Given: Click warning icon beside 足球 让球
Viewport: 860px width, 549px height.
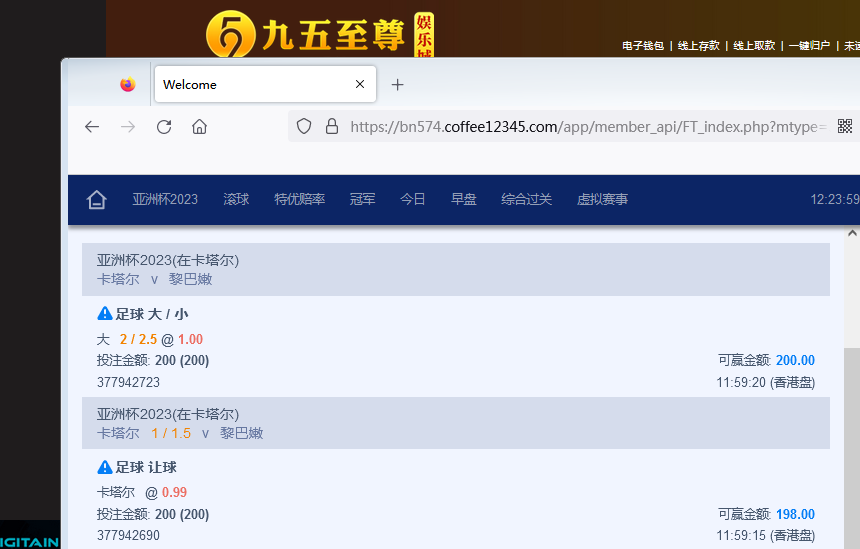Looking at the screenshot, I should [105, 467].
